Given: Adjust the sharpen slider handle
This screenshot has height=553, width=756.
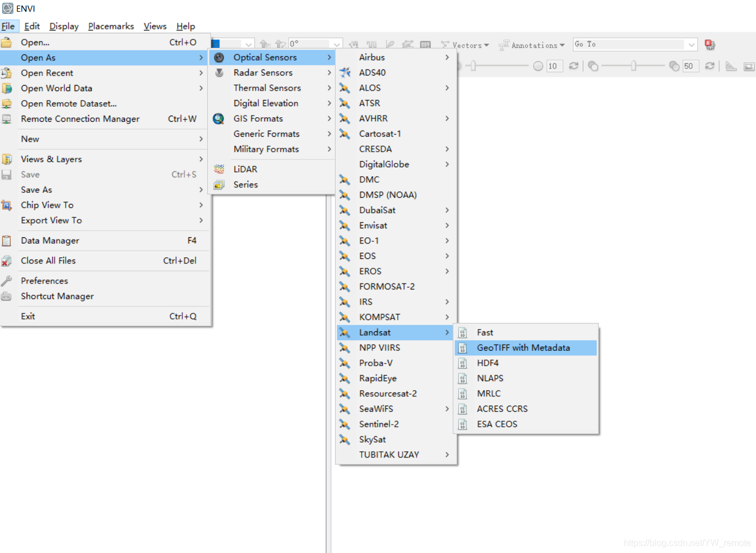Looking at the screenshot, I should [473, 66].
